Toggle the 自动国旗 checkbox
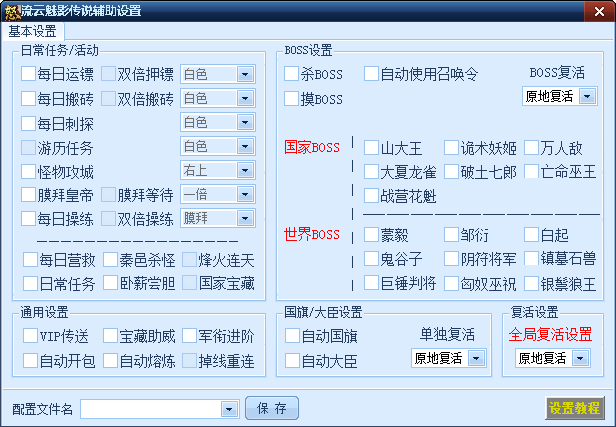The width and height of the screenshot is (616, 427). click(x=292, y=335)
